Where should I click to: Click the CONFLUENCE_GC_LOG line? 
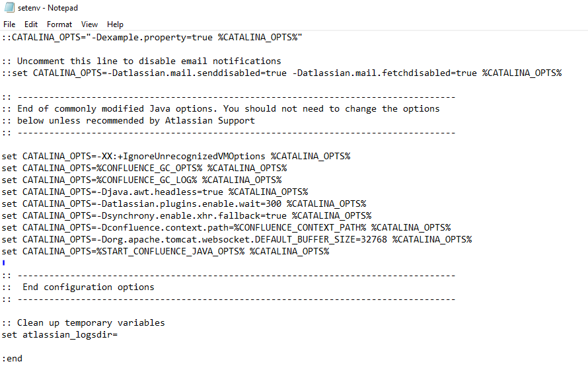click(142, 180)
